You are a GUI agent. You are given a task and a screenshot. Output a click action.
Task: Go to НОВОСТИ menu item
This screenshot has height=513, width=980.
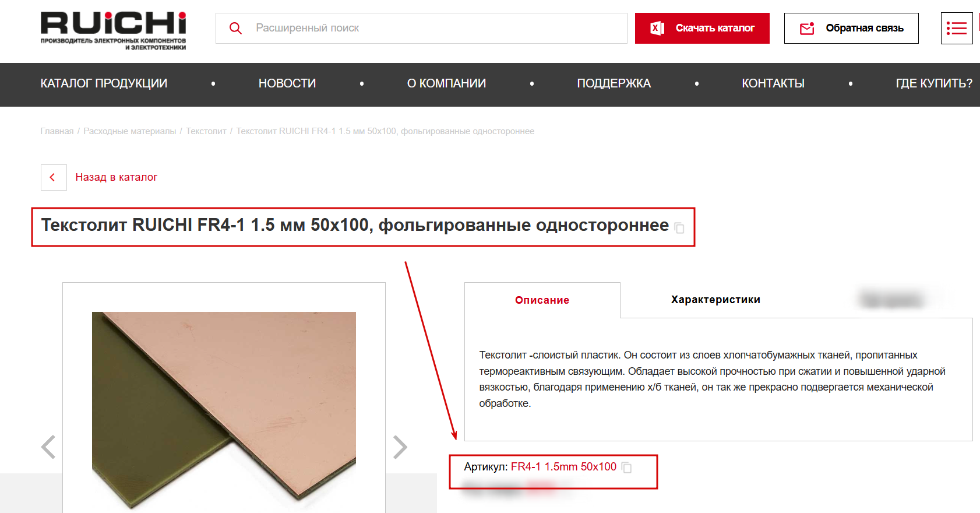(x=287, y=83)
